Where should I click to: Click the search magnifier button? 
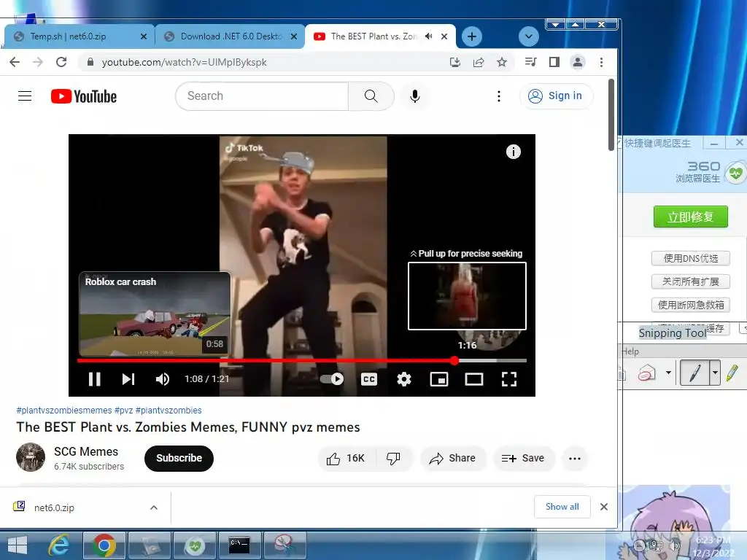371,96
